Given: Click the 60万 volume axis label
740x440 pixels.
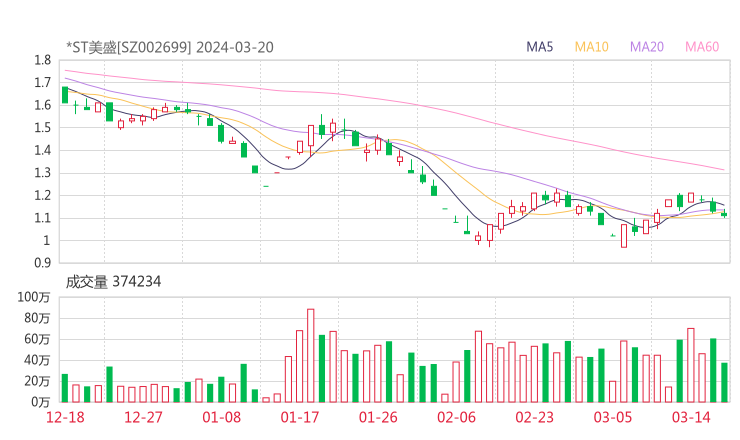Looking at the screenshot, I should tap(37, 339).
